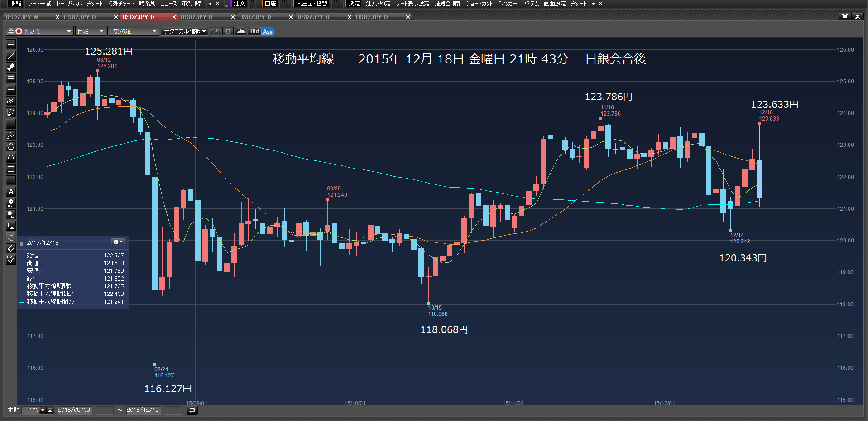Click the hand move tool icon
The height and width of the screenshot is (421, 868).
pyautogui.click(x=11, y=237)
